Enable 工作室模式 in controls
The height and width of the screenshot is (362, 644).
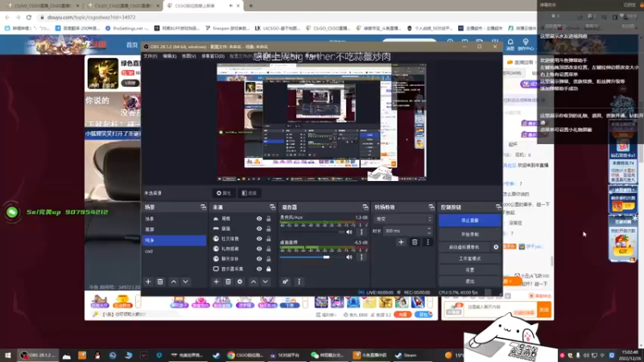pos(470,258)
